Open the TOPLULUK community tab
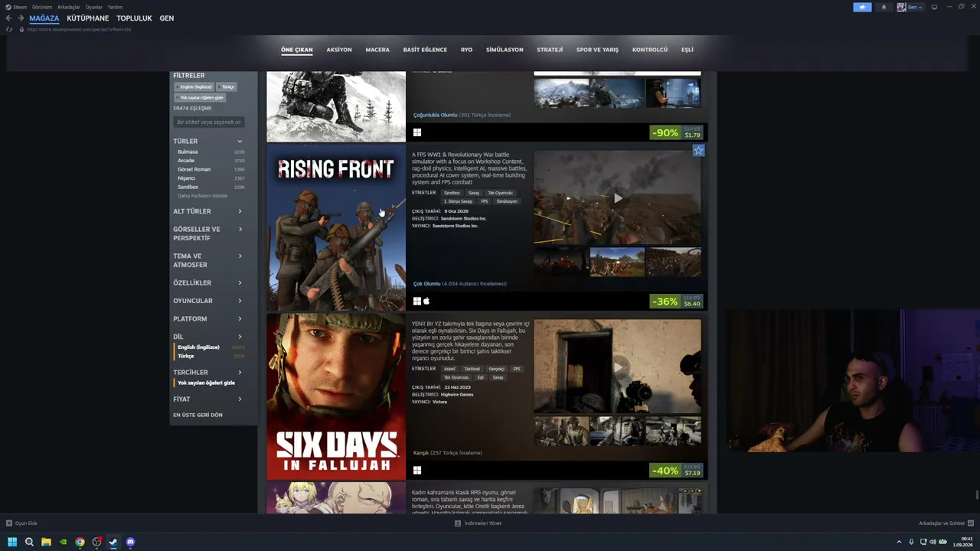The width and height of the screenshot is (980, 551). (134, 18)
